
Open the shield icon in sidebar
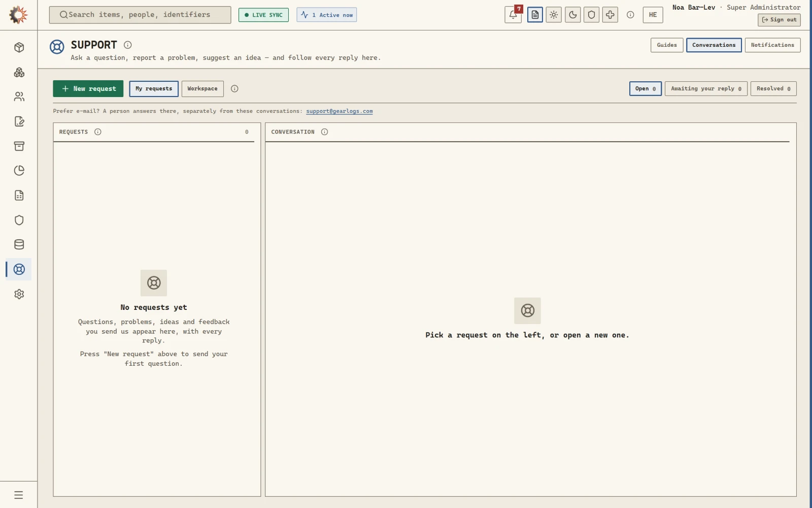point(19,220)
